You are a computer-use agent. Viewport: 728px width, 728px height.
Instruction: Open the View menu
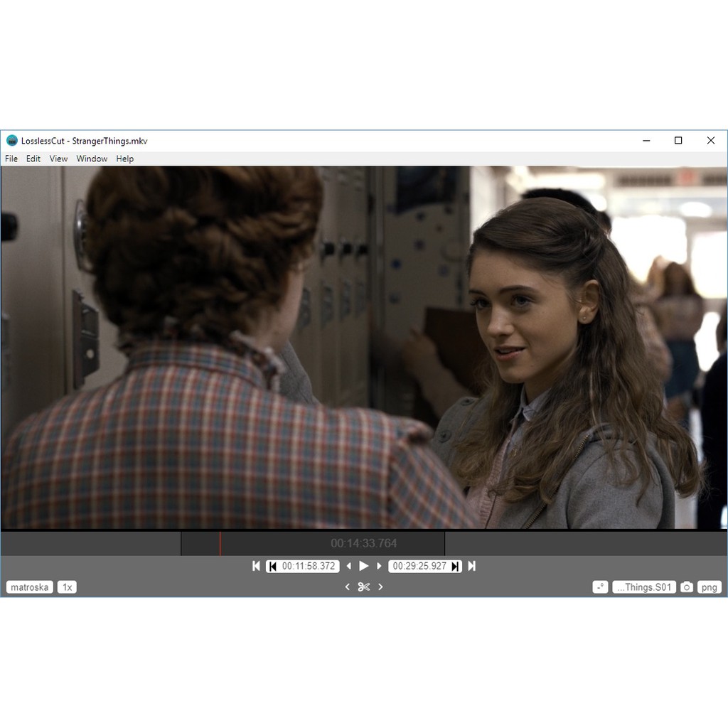point(58,159)
